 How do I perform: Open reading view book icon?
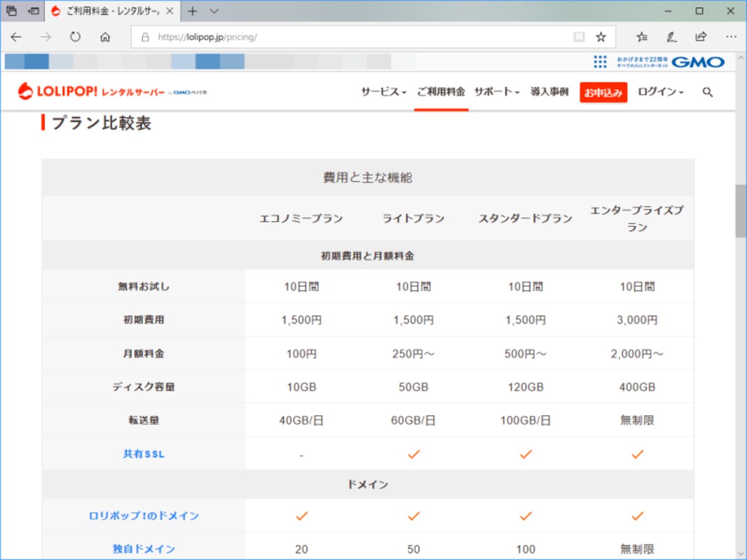click(579, 37)
